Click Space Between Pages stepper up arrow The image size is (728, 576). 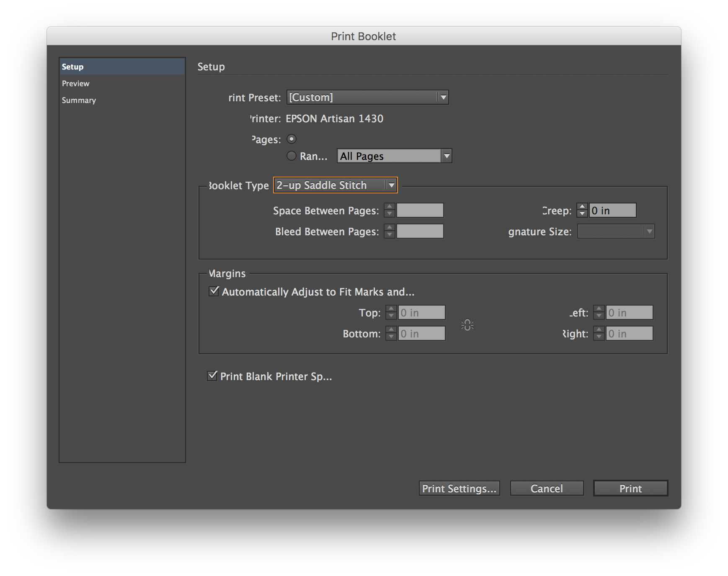[x=390, y=207]
